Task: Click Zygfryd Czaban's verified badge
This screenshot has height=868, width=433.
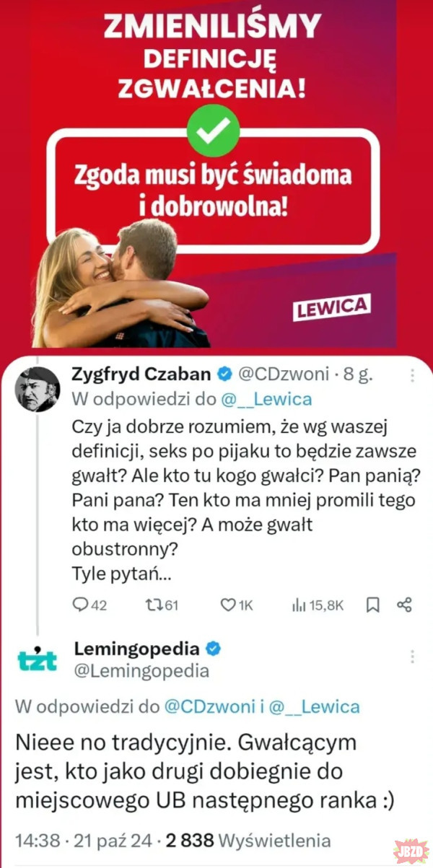Action: (x=224, y=374)
